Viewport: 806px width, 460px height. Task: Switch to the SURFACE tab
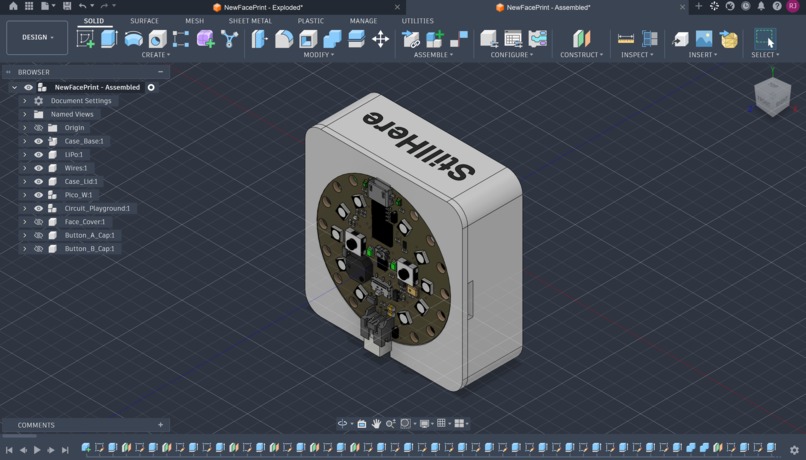tap(144, 21)
